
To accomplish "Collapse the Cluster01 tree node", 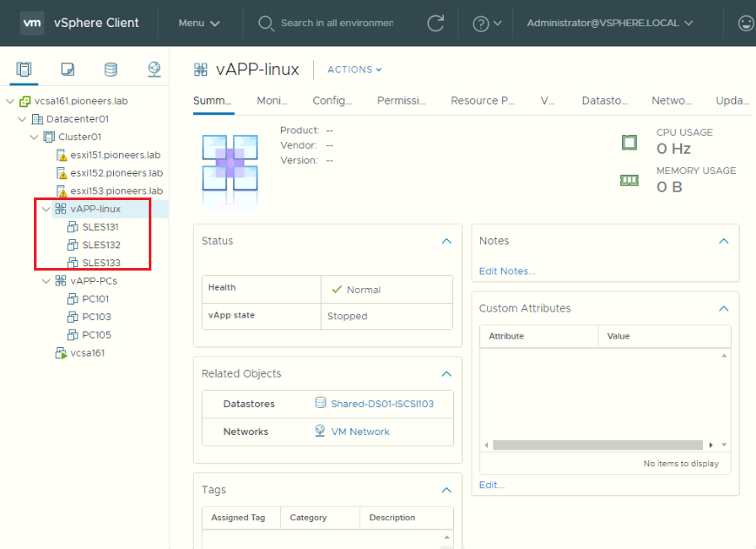I will [34, 137].
